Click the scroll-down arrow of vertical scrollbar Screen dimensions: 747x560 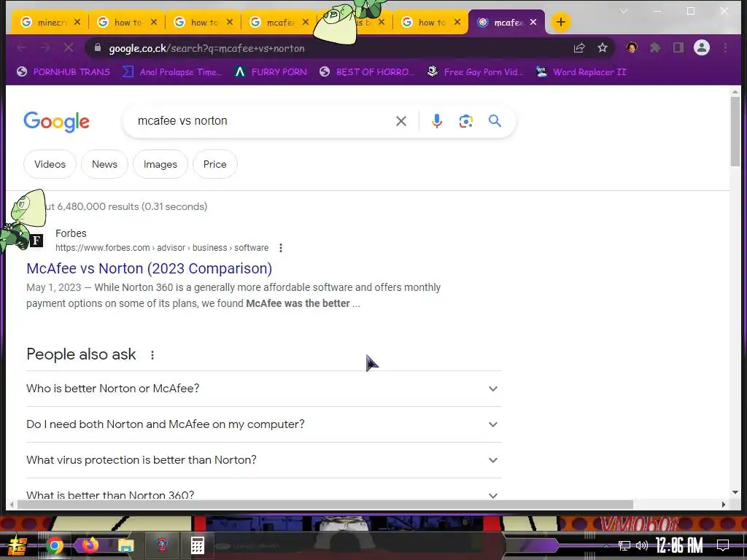click(735, 492)
